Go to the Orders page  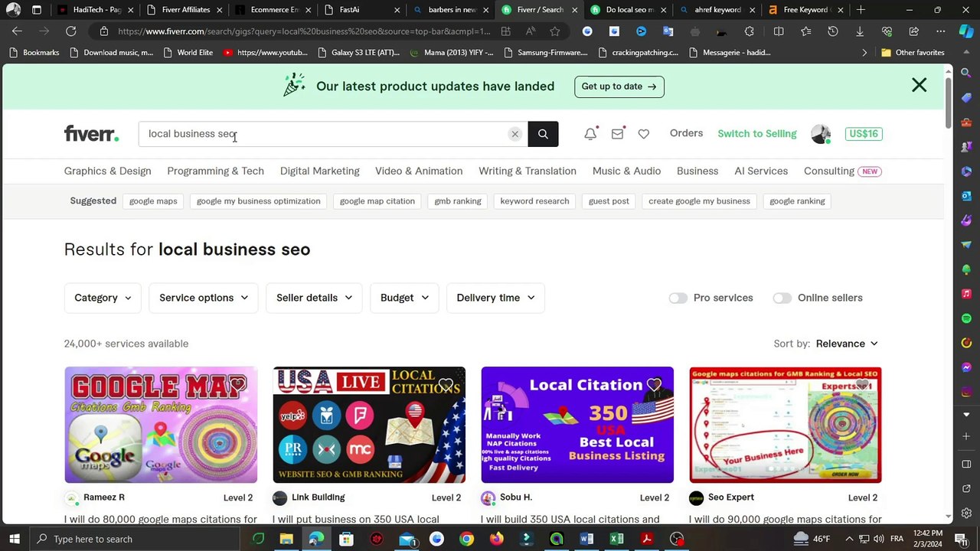pyautogui.click(x=686, y=134)
